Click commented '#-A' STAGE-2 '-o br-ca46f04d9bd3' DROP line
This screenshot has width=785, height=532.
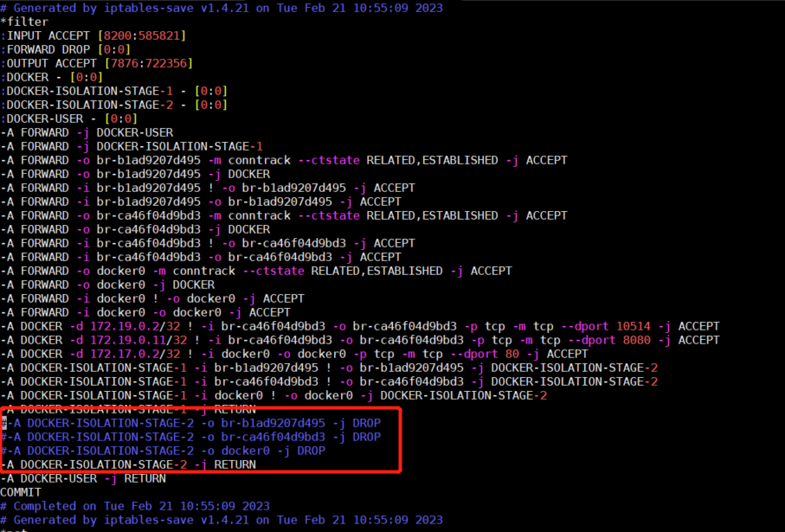pos(190,438)
